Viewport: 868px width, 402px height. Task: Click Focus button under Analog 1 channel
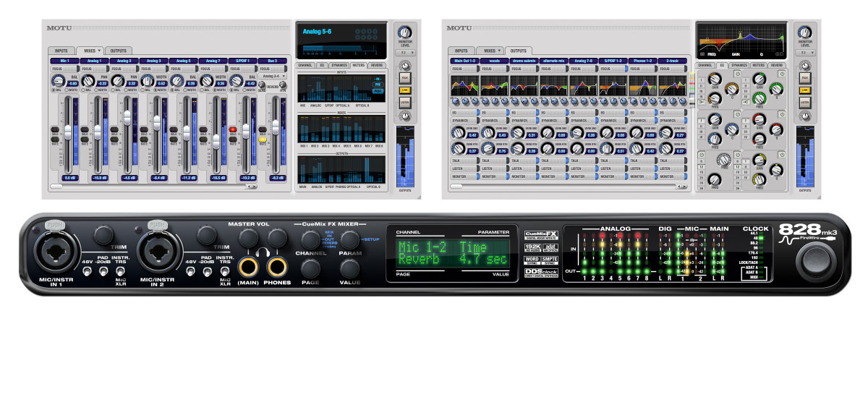(x=94, y=69)
